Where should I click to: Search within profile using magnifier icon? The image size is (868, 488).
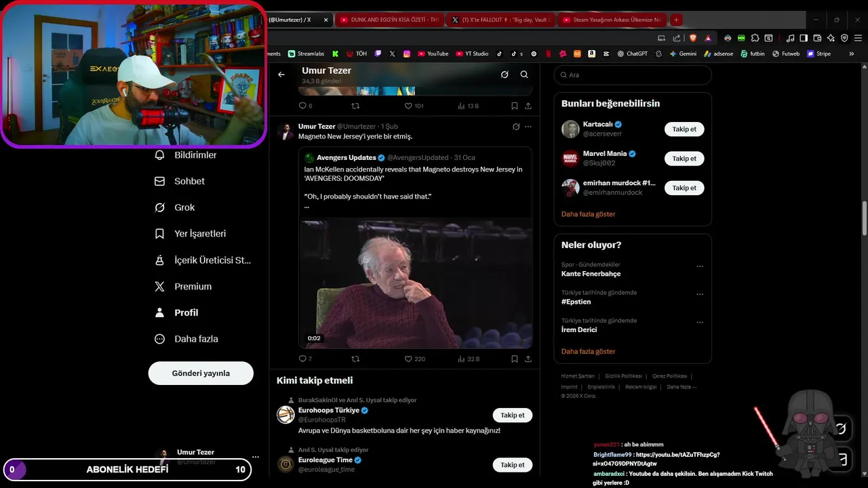click(x=524, y=75)
